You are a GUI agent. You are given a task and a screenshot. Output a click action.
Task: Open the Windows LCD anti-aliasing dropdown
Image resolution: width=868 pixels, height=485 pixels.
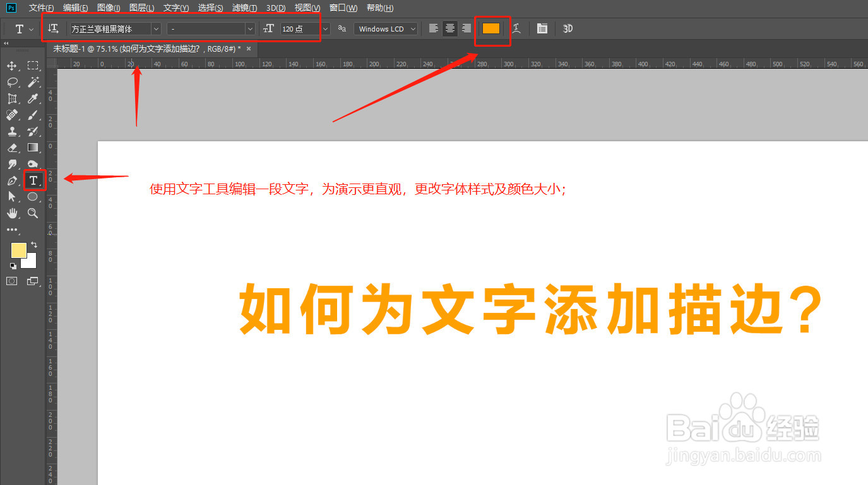[x=413, y=28]
